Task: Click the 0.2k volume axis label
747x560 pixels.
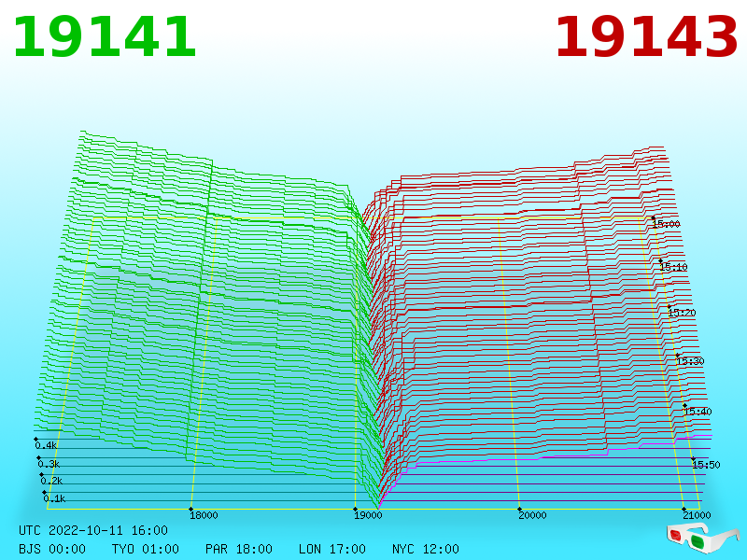Action: (52, 481)
